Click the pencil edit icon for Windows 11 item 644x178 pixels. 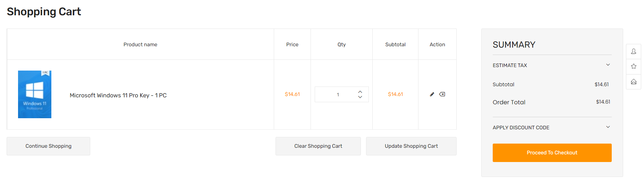click(432, 94)
